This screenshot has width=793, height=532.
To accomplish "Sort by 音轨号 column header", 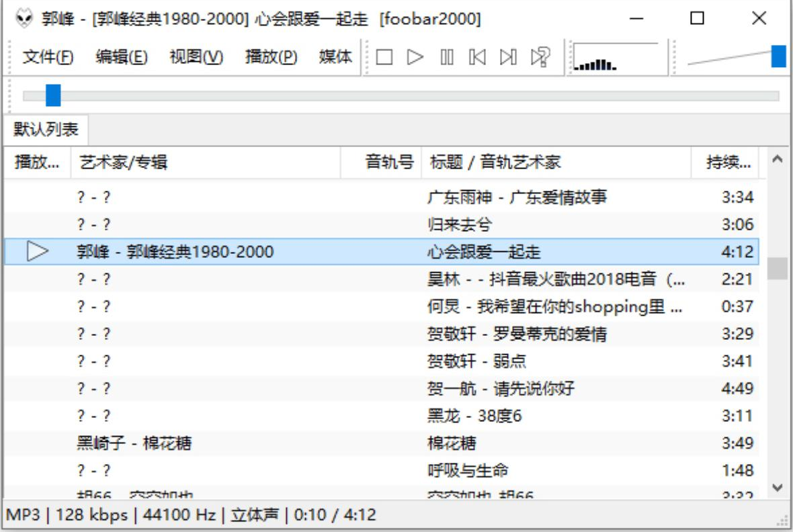I will click(381, 163).
